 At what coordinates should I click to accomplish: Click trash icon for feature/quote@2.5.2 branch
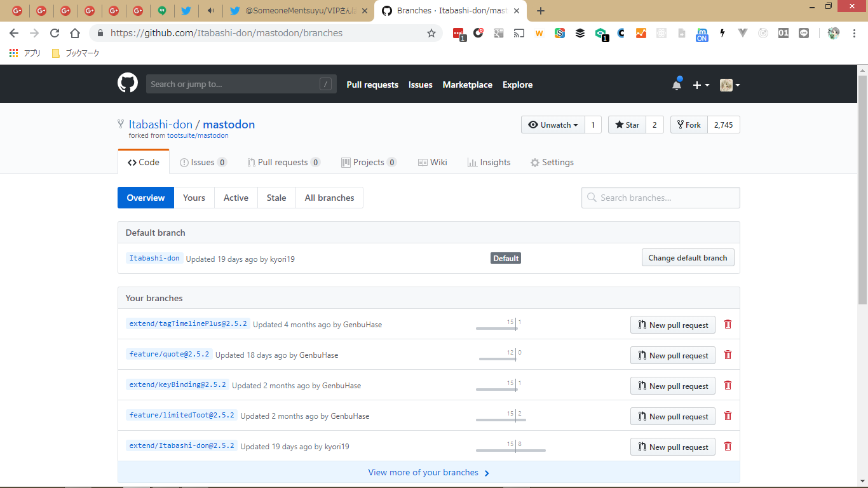point(728,355)
